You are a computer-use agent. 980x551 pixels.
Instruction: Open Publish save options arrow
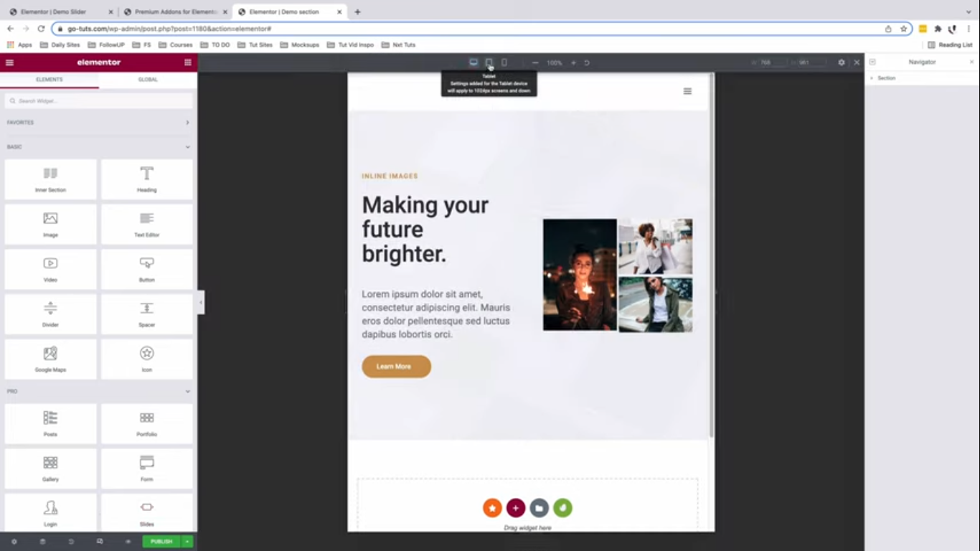187,542
